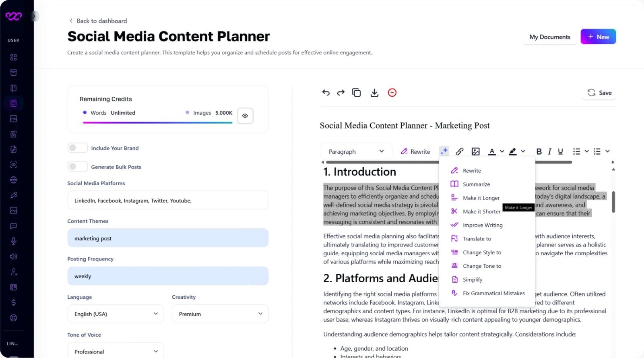This screenshot has width=644, height=358.
Task: Open the Language dropdown English (USA)
Action: (x=116, y=314)
